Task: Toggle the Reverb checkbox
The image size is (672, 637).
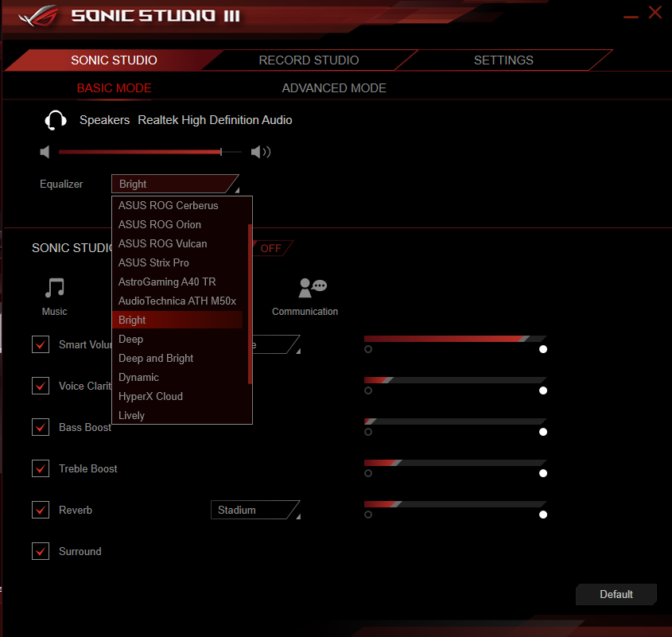Action: click(x=41, y=510)
